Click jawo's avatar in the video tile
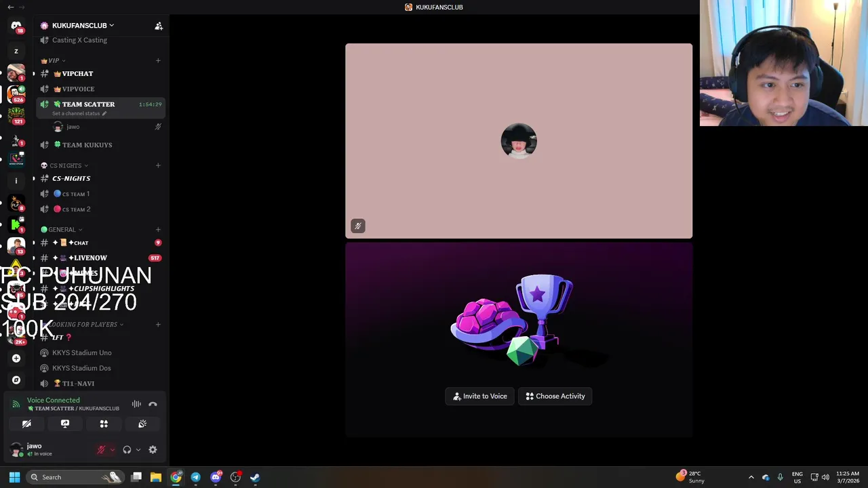Screen dimensions: 868x488 pos(519,141)
